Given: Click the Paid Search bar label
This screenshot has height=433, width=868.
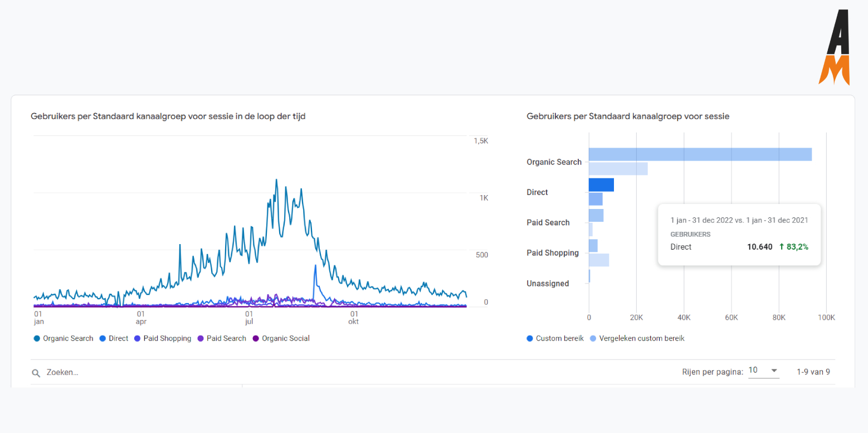Looking at the screenshot, I should pos(548,222).
